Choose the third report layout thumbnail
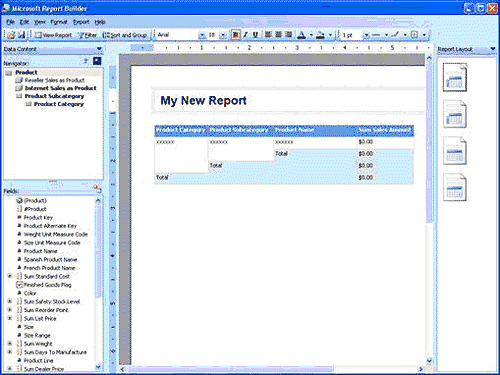 tap(455, 151)
